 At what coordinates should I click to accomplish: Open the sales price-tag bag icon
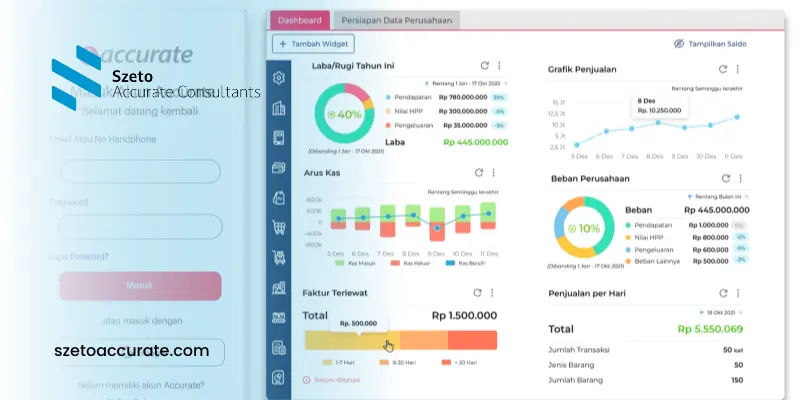pyautogui.click(x=279, y=197)
